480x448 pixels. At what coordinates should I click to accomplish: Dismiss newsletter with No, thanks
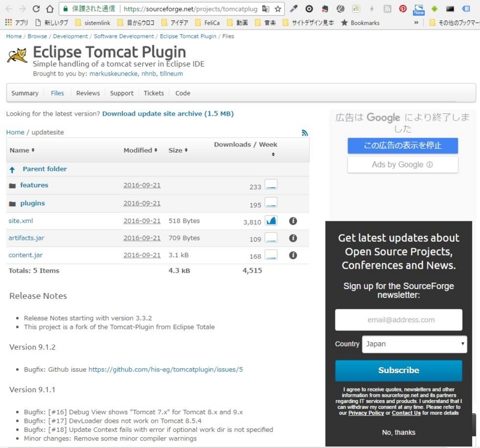pos(398,432)
